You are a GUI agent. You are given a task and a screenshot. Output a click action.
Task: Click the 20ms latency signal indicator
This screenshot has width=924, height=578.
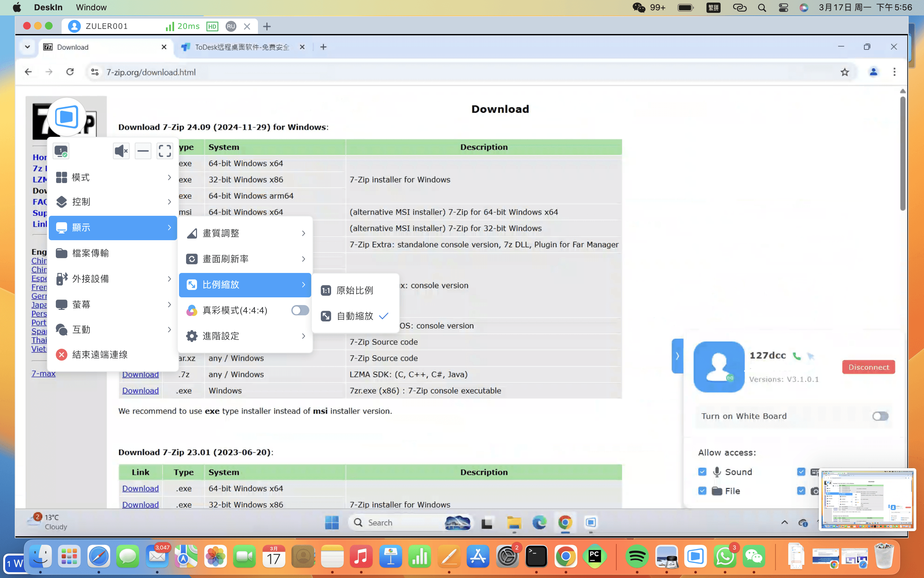[x=183, y=26]
